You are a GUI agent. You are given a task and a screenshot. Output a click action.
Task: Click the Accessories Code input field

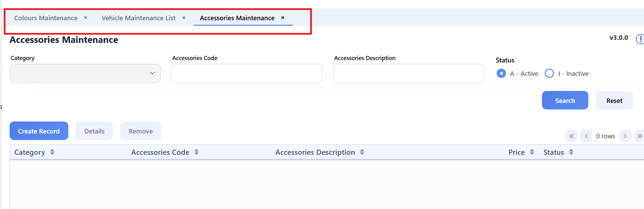tap(247, 73)
